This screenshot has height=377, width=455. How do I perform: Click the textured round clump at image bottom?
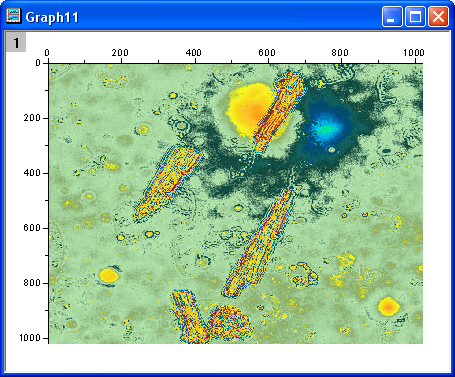coord(229,322)
